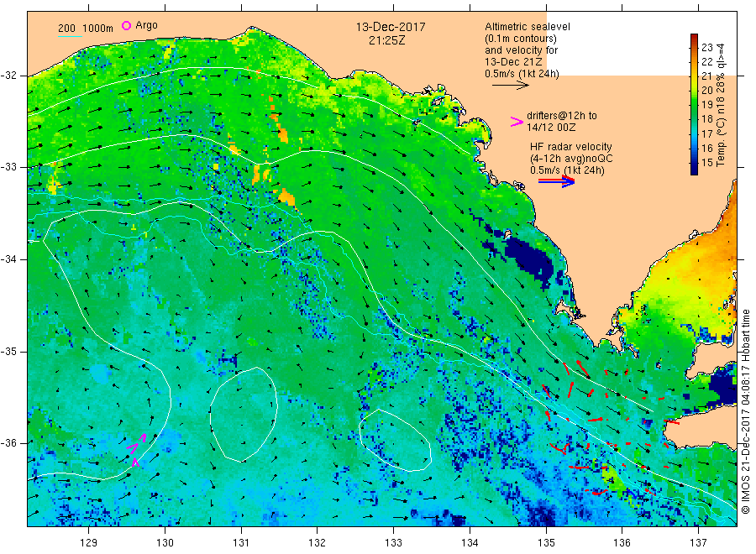Click the latitude axis label -34
The image size is (756, 554).
point(8,259)
